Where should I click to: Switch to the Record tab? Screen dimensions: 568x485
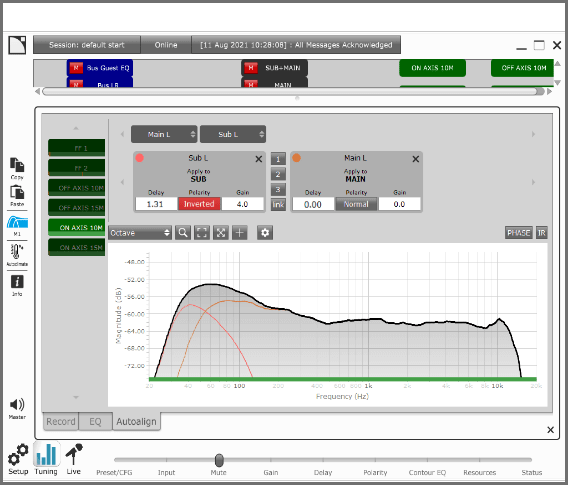point(60,422)
